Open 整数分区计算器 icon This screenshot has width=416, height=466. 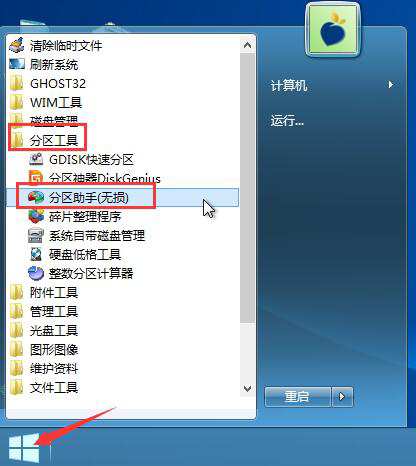point(36,273)
